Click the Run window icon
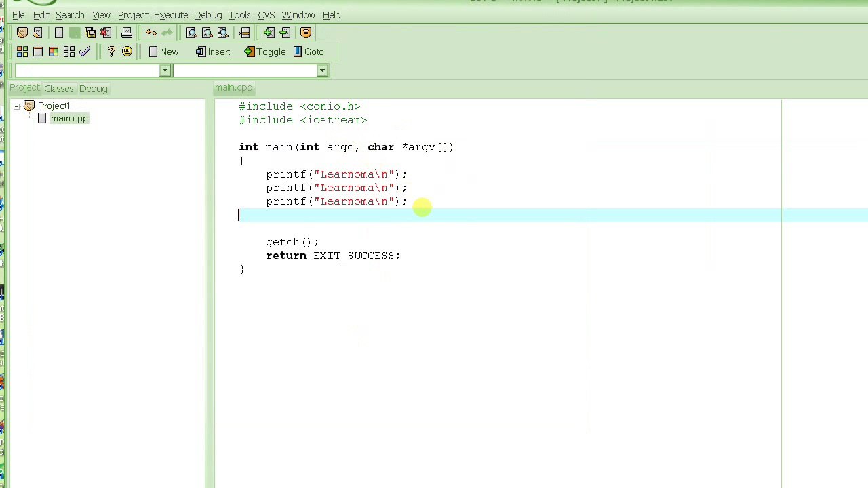The height and width of the screenshot is (488, 868). (38, 52)
